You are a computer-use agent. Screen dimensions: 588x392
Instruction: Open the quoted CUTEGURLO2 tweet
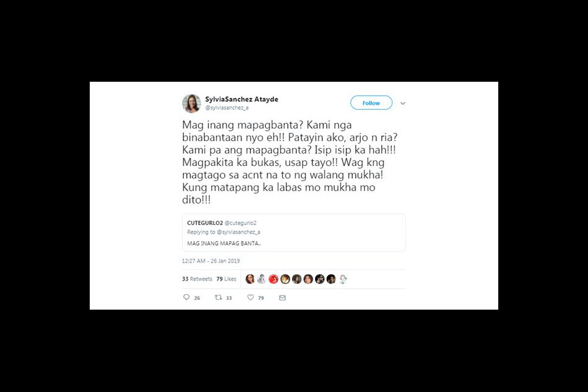pyautogui.click(x=294, y=233)
